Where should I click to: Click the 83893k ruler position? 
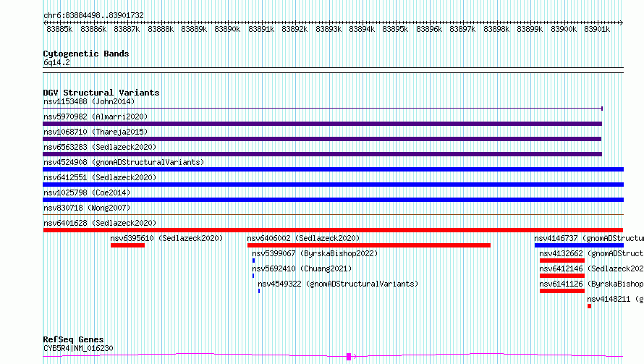pos(329,29)
